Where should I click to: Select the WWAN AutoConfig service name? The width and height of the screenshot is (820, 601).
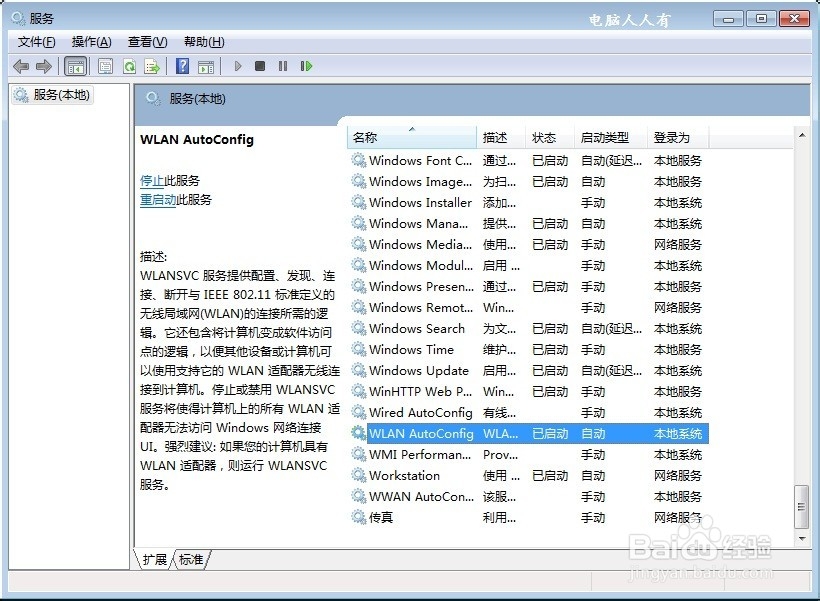[421, 496]
